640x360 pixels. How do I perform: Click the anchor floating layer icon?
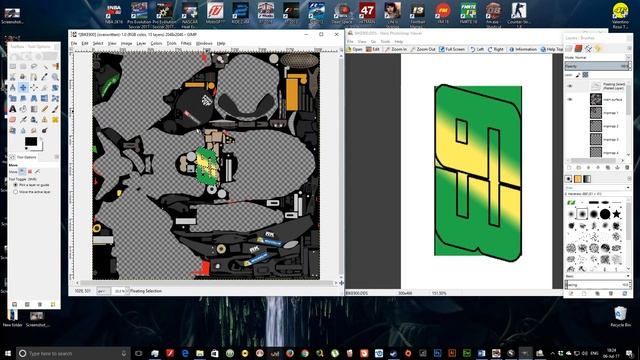pos(618,167)
